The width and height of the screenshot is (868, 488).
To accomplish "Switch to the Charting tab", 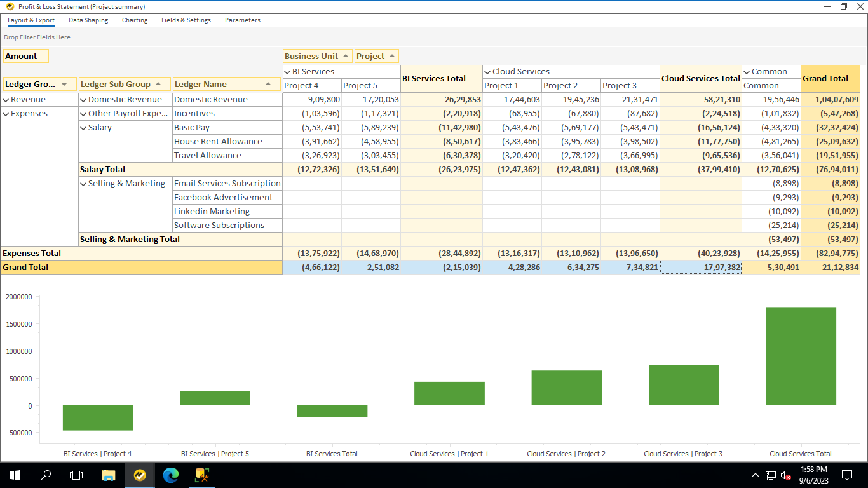I will [x=134, y=20].
